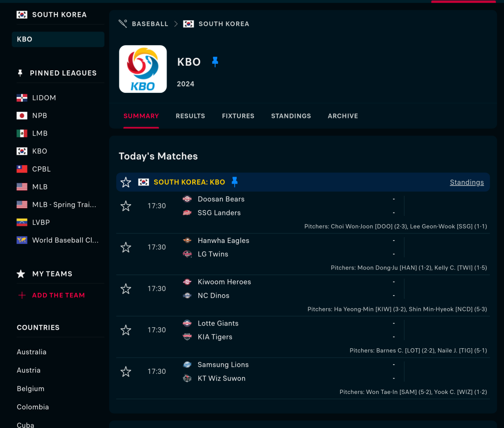Open World Baseball Classic pinned league
The height and width of the screenshot is (428, 504).
click(x=65, y=240)
